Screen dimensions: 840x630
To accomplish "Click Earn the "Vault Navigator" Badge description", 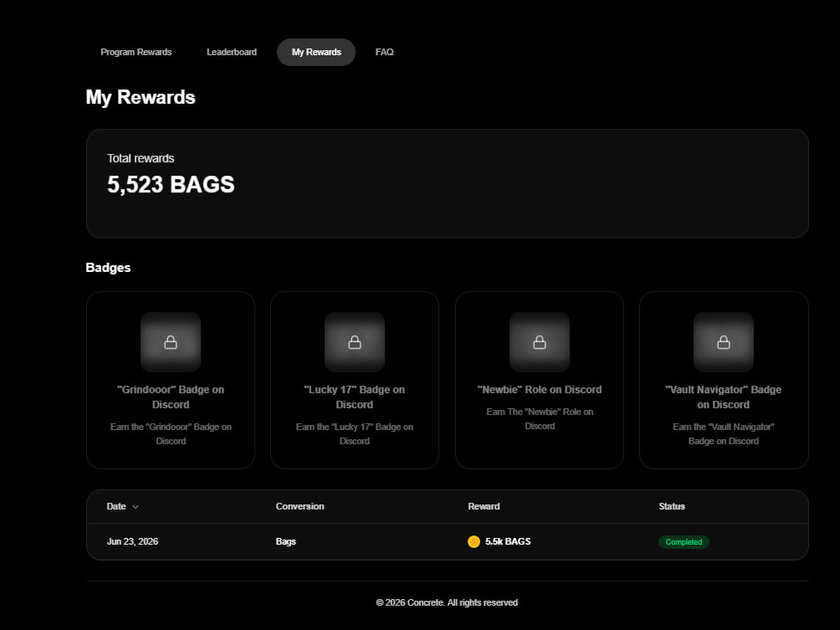I will [723, 434].
